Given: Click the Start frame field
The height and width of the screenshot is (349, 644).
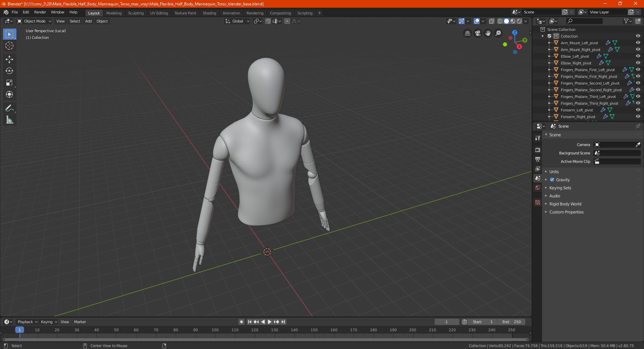Looking at the screenshot, I should click(483, 322).
